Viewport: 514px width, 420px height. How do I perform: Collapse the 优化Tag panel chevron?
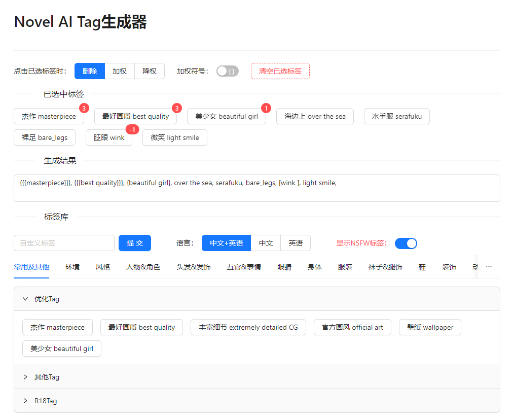pos(25,299)
